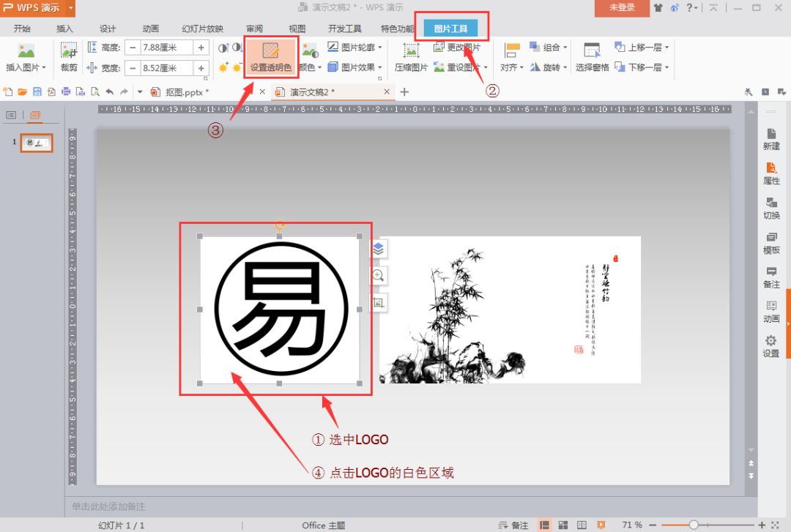791x532 pixels.
Task: Open 属性 properties in the right sidebar
Action: pos(771,174)
